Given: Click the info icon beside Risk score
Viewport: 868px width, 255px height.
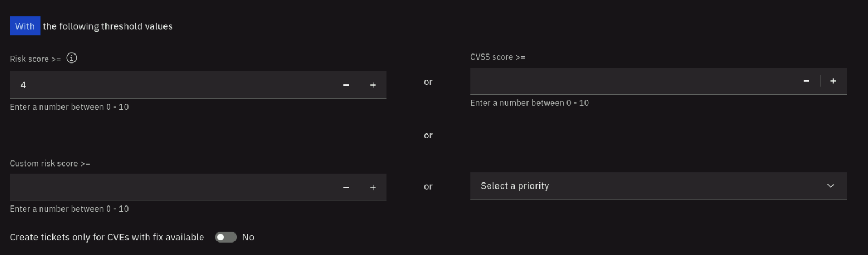Looking at the screenshot, I should click(72, 58).
